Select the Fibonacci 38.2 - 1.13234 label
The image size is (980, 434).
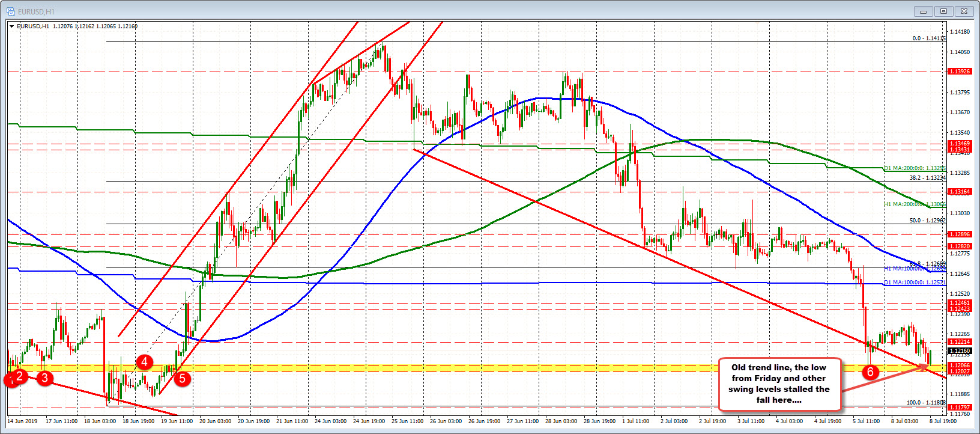coord(927,178)
